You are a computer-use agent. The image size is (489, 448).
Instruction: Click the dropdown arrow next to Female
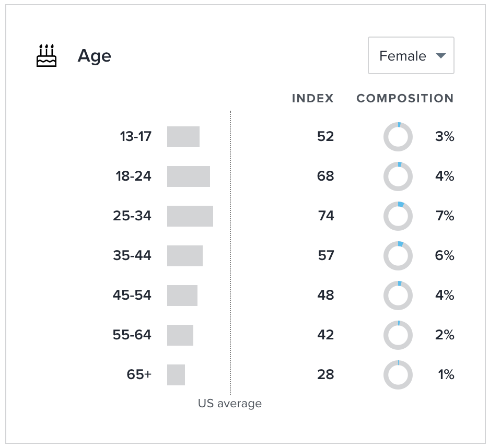440,56
